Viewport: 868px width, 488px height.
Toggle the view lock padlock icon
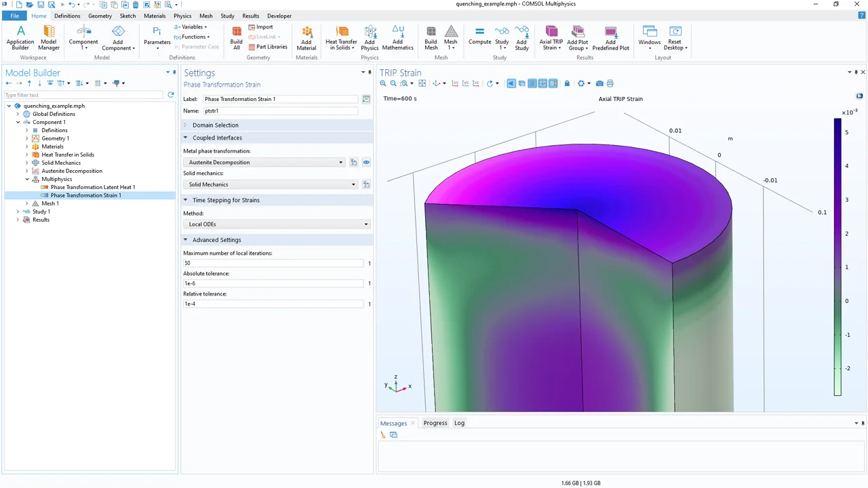pos(567,83)
